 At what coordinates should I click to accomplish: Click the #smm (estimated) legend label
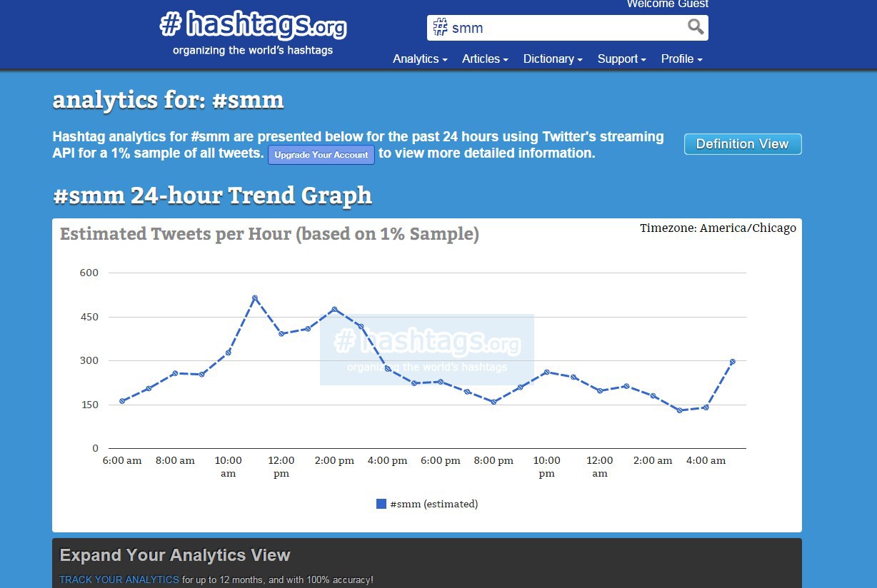tap(434, 504)
